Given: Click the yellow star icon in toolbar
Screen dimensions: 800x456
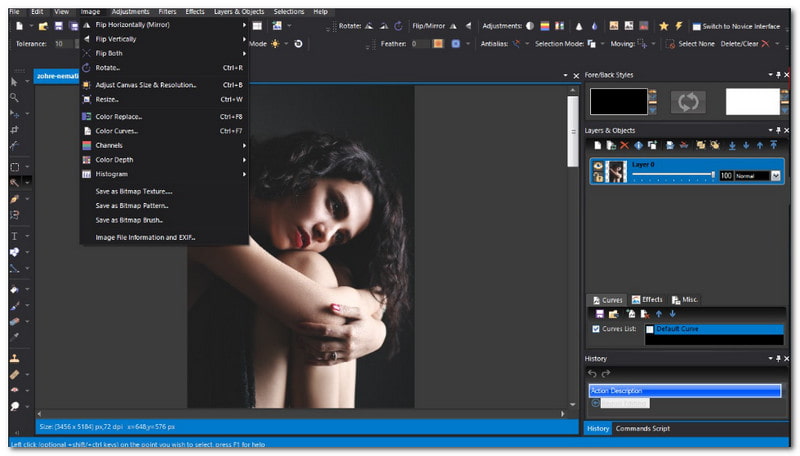Looking at the screenshot, I should [663, 26].
